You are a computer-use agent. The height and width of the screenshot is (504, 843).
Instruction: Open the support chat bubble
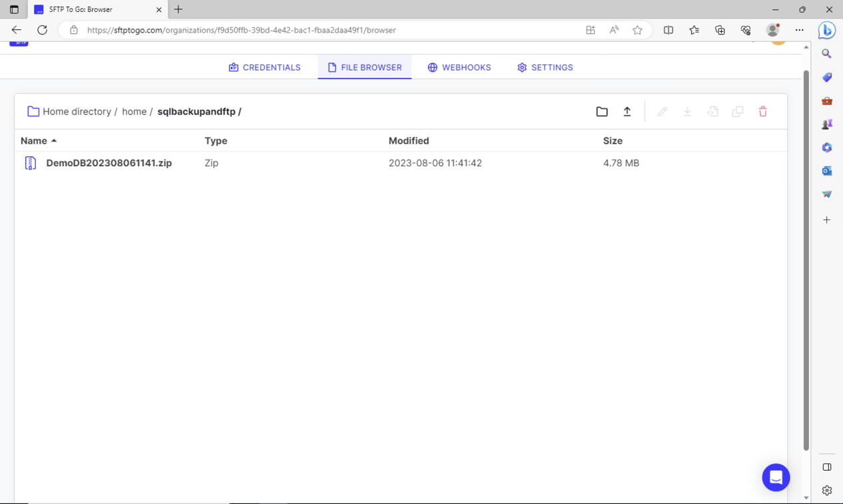776,477
